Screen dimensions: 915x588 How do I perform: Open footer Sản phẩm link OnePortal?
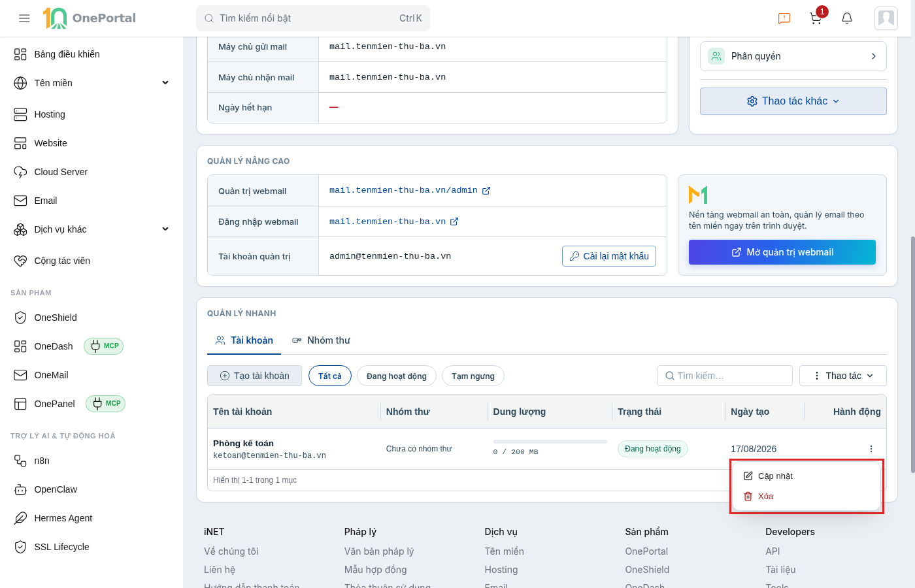(x=646, y=551)
